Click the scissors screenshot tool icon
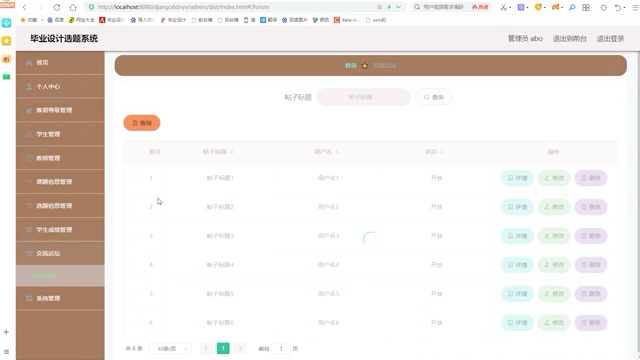 pos(503,7)
